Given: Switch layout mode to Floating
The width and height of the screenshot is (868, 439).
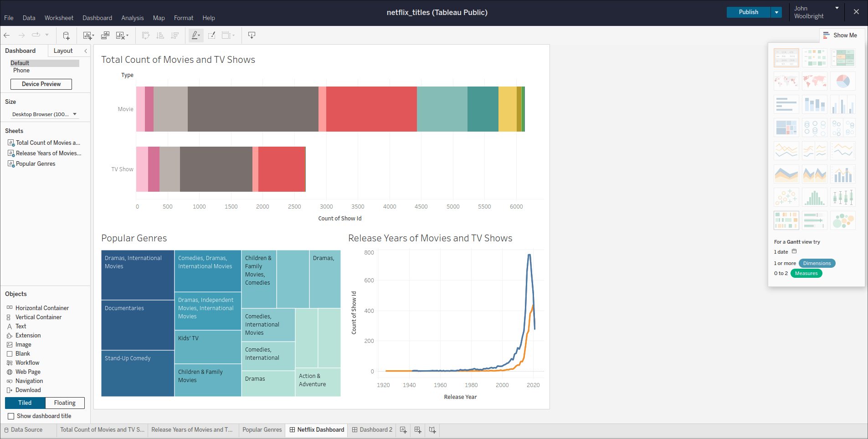Looking at the screenshot, I should click(64, 403).
